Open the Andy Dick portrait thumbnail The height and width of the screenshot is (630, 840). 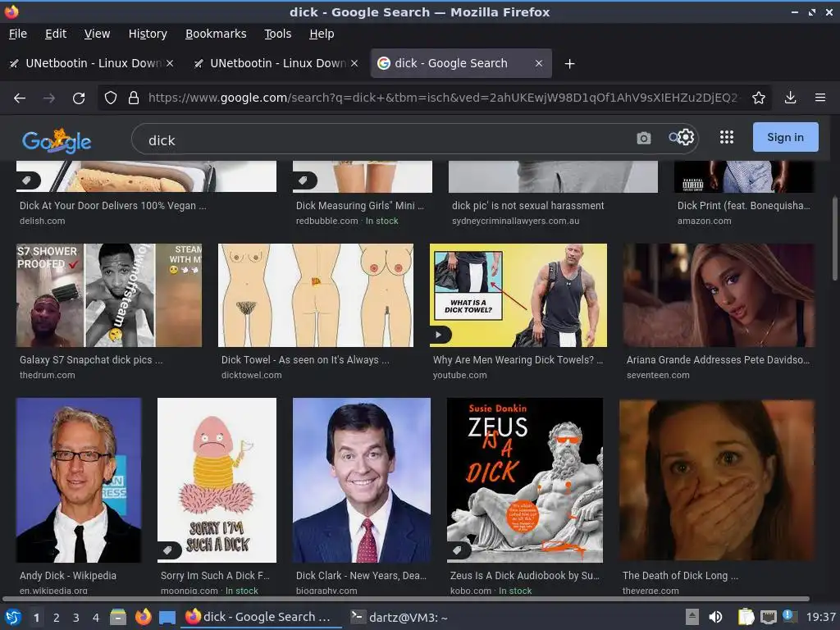click(x=79, y=480)
